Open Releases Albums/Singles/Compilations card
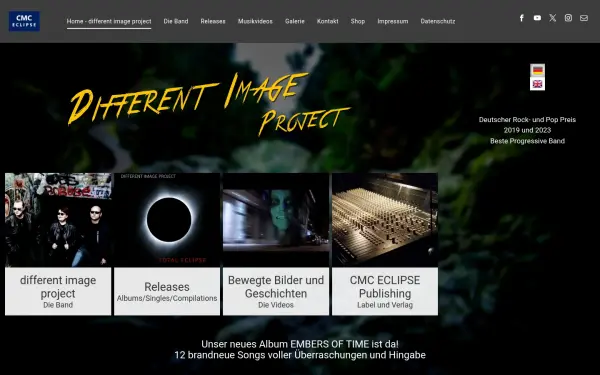600x375 pixels. click(x=167, y=292)
